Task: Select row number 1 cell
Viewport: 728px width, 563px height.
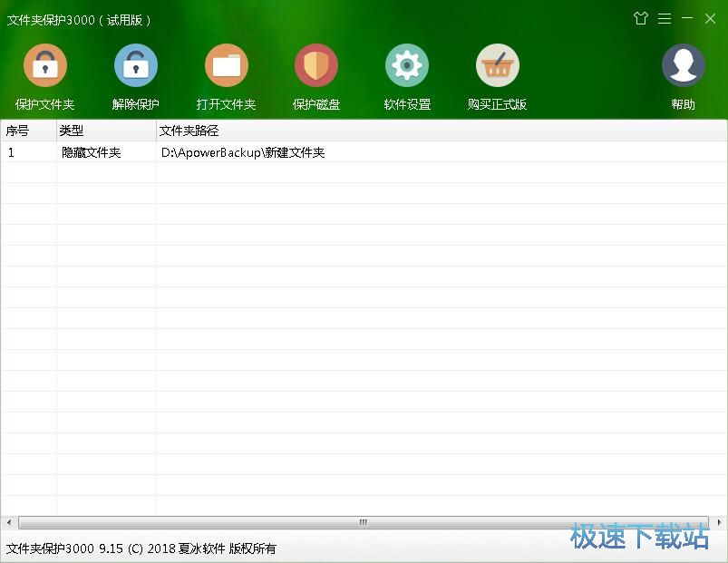Action: (x=29, y=152)
